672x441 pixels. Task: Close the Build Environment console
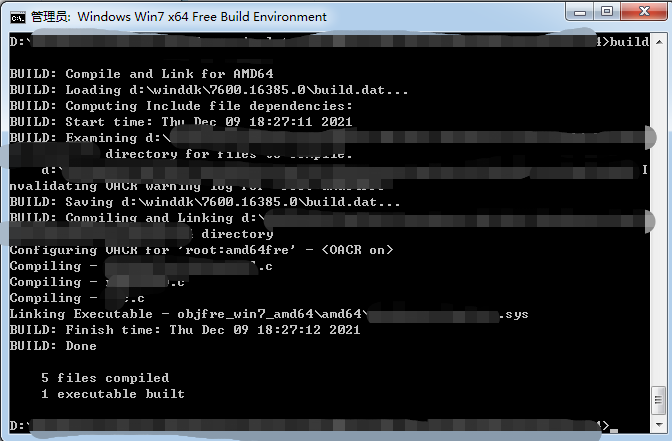(644, 12)
